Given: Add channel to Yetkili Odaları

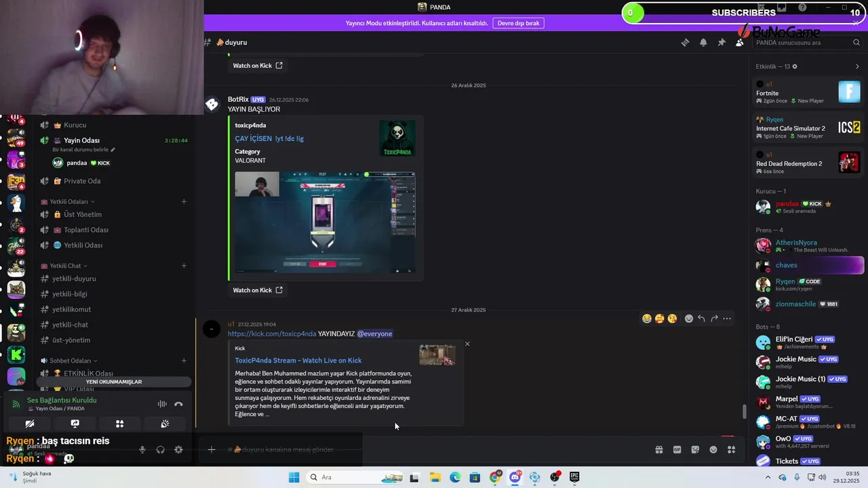Looking at the screenshot, I should click(184, 201).
